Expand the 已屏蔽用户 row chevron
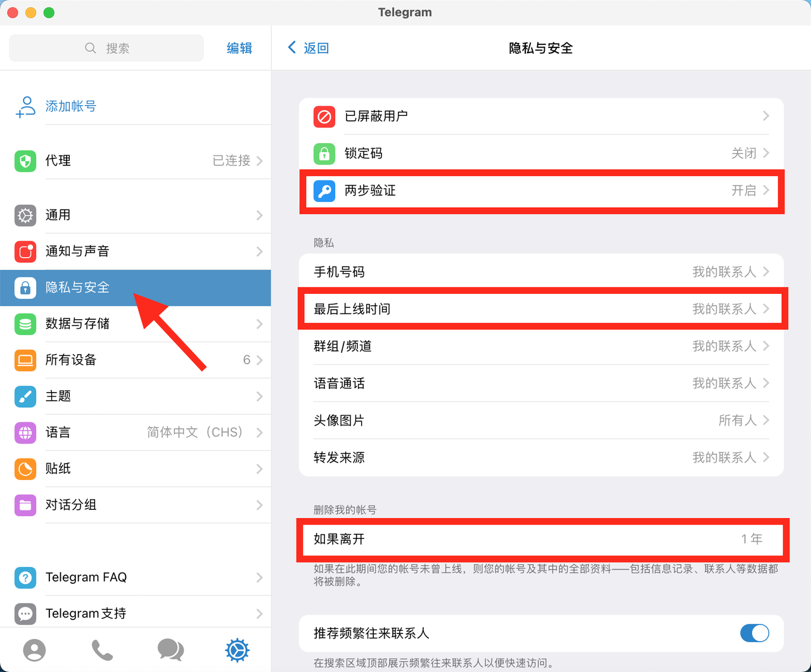The image size is (811, 672). click(x=766, y=116)
